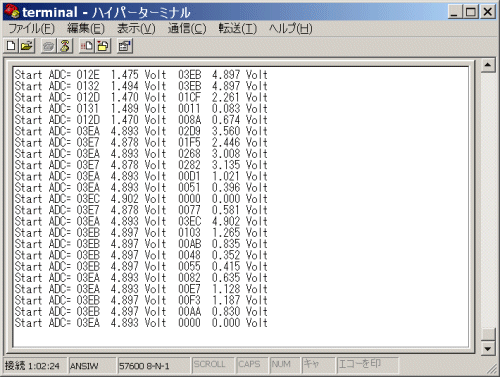Click the 0.581 Volt reading
This screenshot has width=500, height=377.
[x=240, y=210]
